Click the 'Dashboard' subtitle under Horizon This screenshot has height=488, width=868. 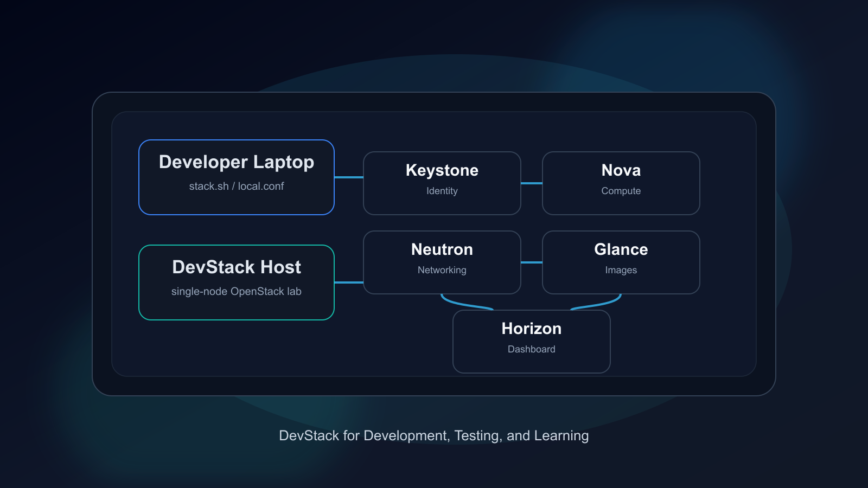point(532,349)
